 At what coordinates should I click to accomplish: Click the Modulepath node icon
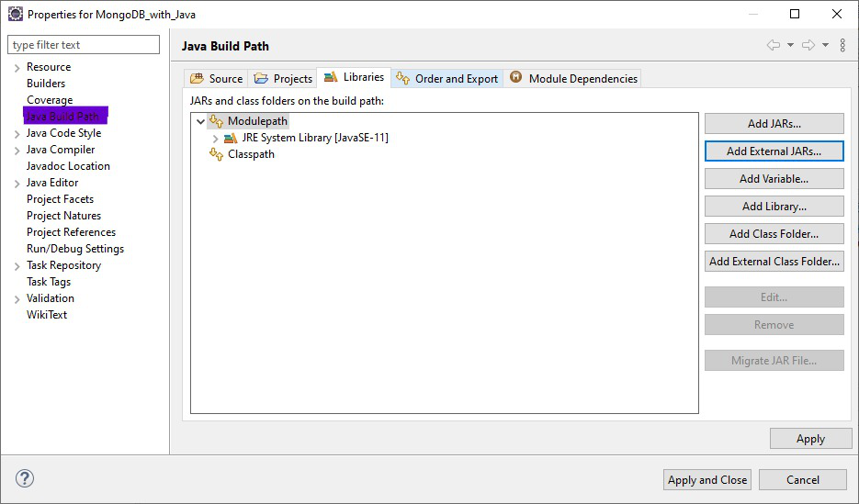(217, 121)
